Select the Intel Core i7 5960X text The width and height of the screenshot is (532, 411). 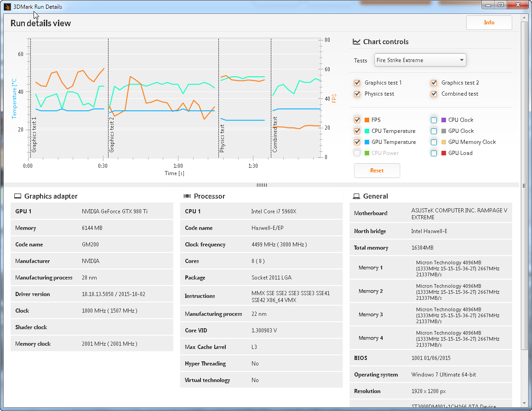pyautogui.click(x=274, y=211)
